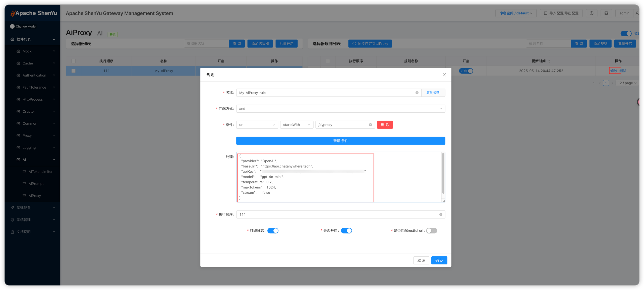Click the 修改 link in rules row
Image resolution: width=644 pixels, height=290 pixels.
(614, 71)
